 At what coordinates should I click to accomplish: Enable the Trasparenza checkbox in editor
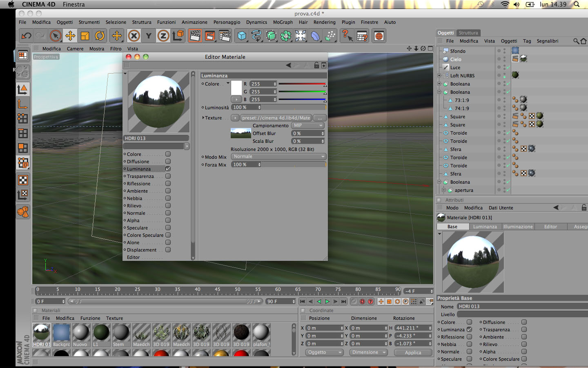point(168,176)
